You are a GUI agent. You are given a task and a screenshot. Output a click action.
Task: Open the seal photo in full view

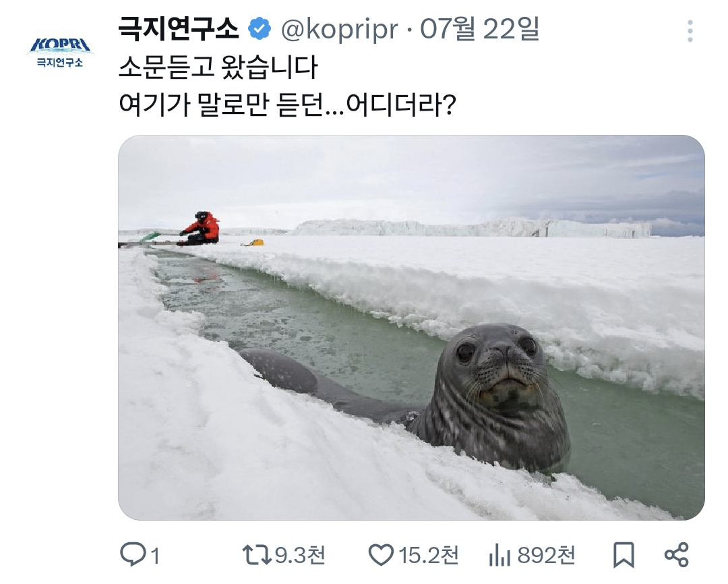click(411, 327)
